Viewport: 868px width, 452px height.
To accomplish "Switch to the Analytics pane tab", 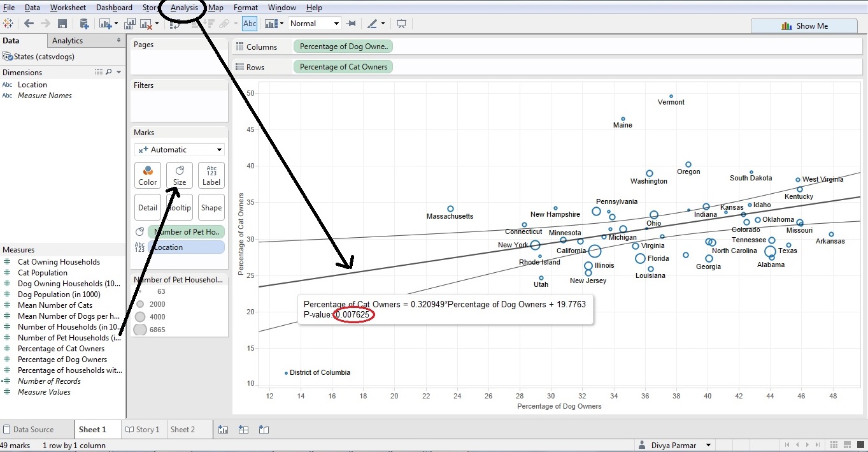I will click(x=68, y=41).
